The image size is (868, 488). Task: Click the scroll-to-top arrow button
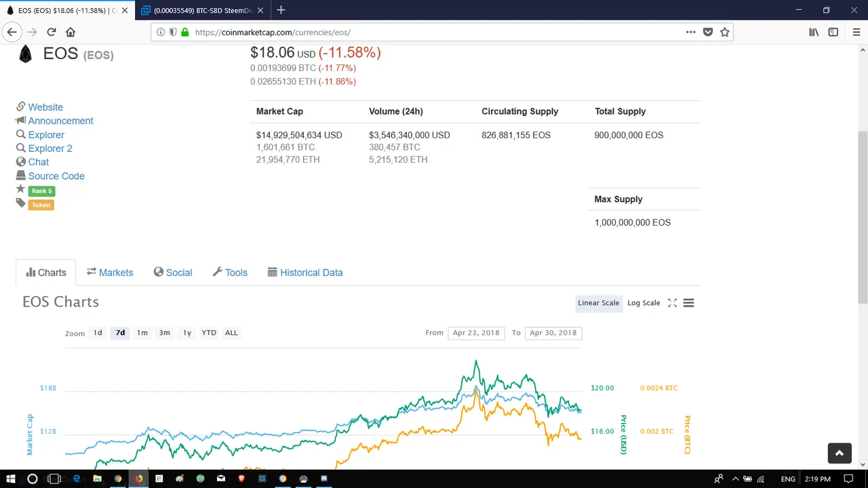click(x=839, y=453)
